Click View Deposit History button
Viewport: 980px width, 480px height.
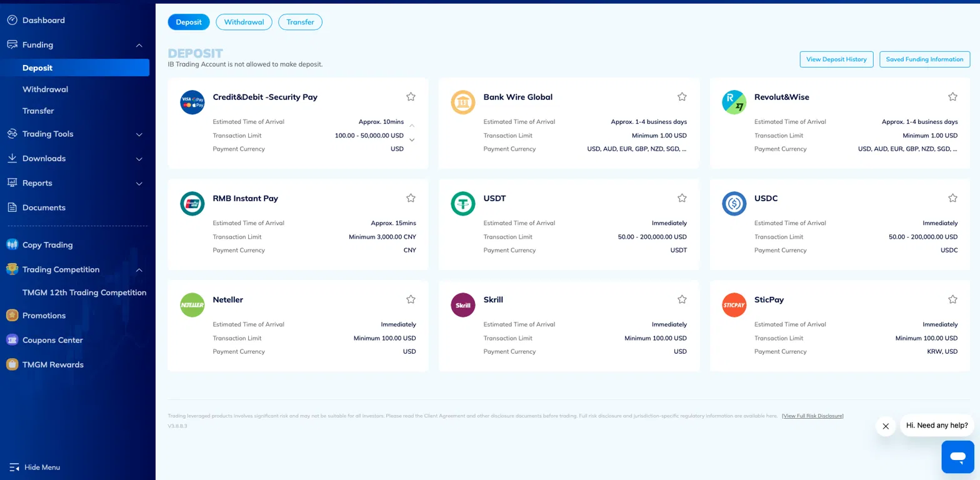(x=836, y=59)
